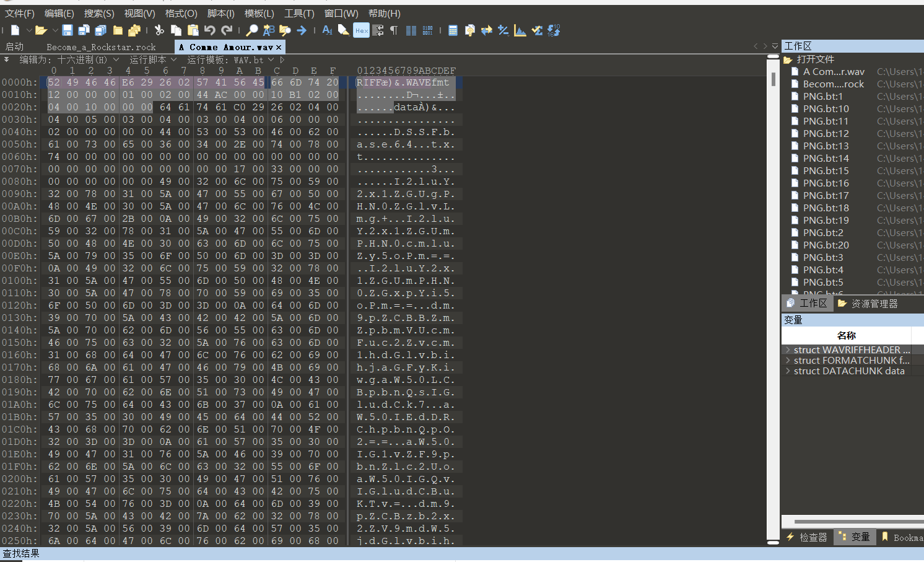
Task: Open the 工具(T) menu
Action: (300, 12)
